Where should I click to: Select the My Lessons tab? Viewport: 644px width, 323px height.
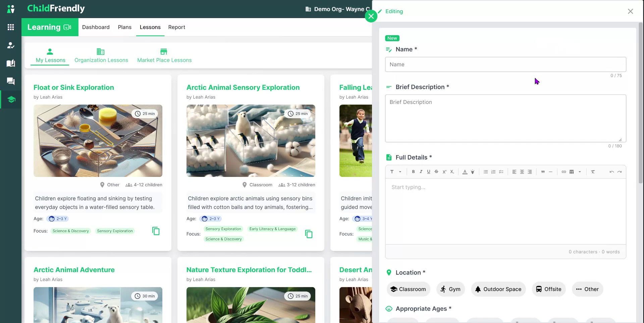[x=50, y=56]
